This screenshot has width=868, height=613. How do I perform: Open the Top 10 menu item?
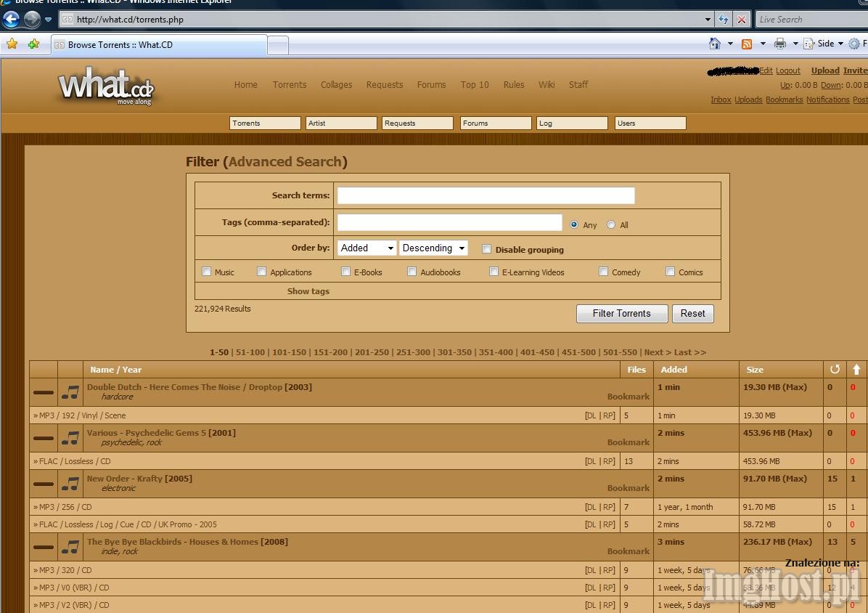click(475, 85)
